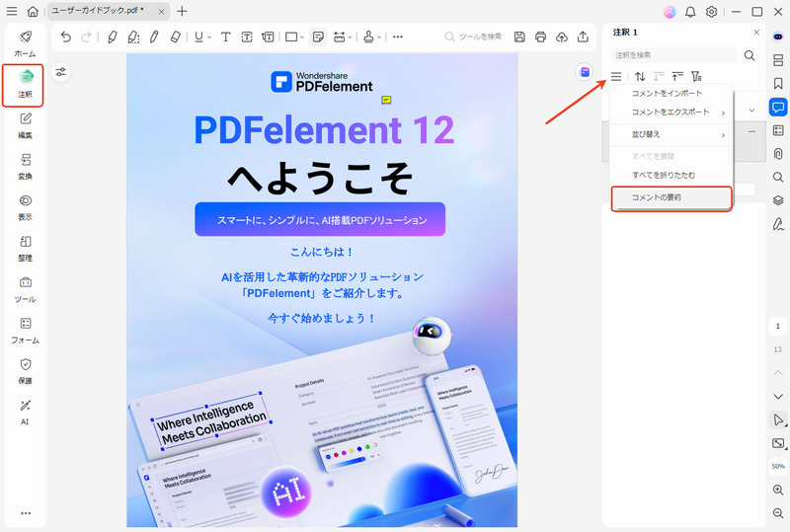Click the floating purple AI page icon
Viewport: 790px width, 532px height.
(x=585, y=72)
